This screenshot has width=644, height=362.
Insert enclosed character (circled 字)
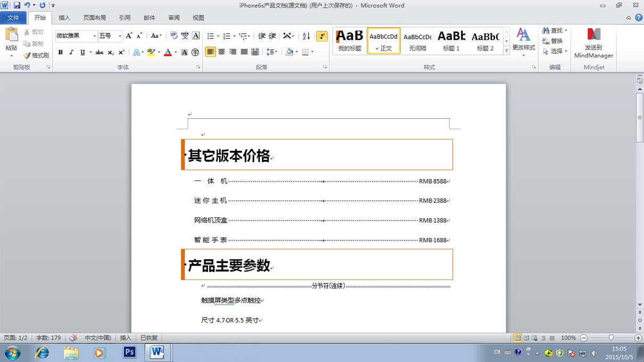click(x=195, y=52)
